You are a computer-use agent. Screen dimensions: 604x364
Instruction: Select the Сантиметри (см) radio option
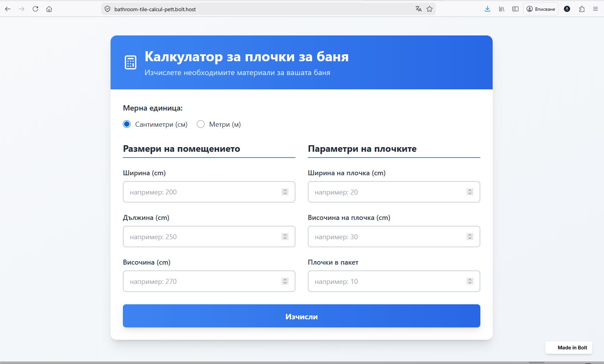tap(127, 124)
